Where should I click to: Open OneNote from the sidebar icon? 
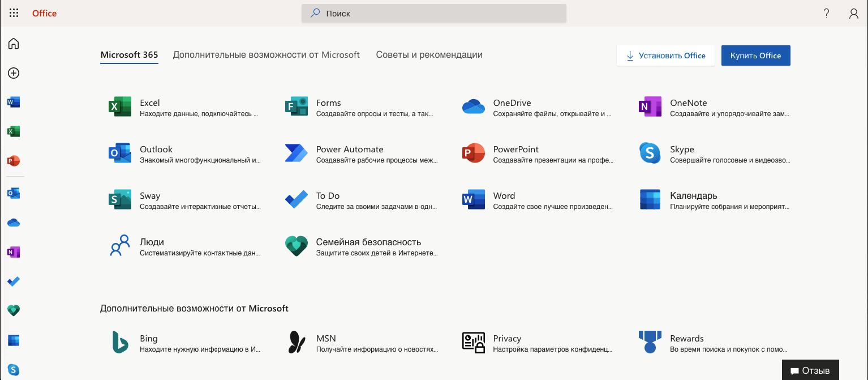[x=14, y=253]
